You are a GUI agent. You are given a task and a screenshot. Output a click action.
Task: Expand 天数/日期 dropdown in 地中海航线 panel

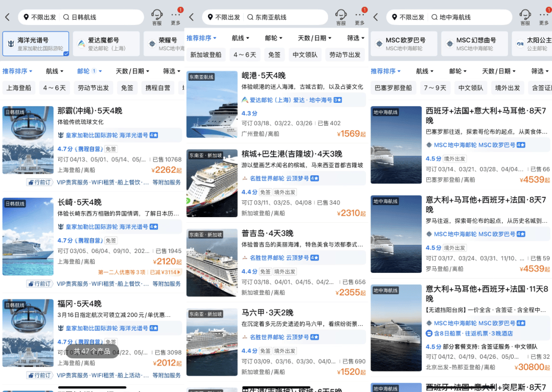496,72
